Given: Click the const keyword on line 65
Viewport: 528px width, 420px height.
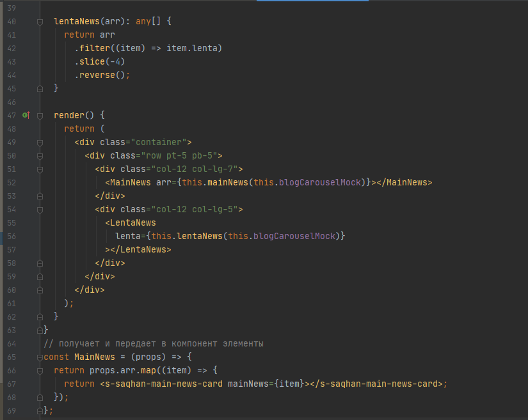Looking at the screenshot, I should click(x=56, y=357).
